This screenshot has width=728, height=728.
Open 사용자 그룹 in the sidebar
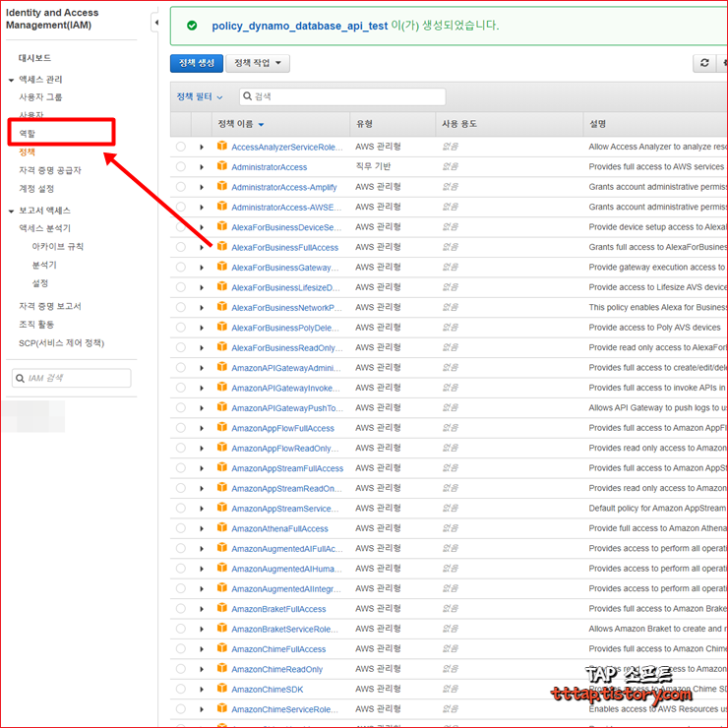(x=40, y=97)
